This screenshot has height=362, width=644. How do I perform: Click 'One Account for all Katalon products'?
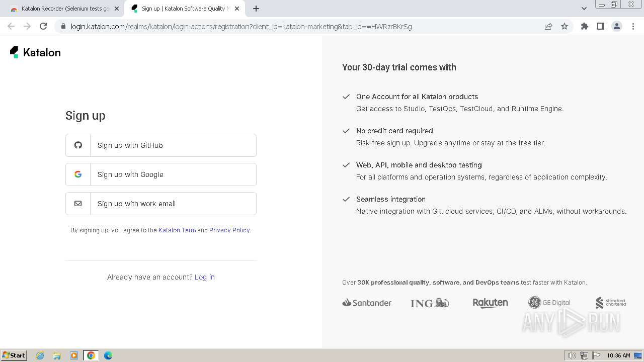click(x=417, y=97)
